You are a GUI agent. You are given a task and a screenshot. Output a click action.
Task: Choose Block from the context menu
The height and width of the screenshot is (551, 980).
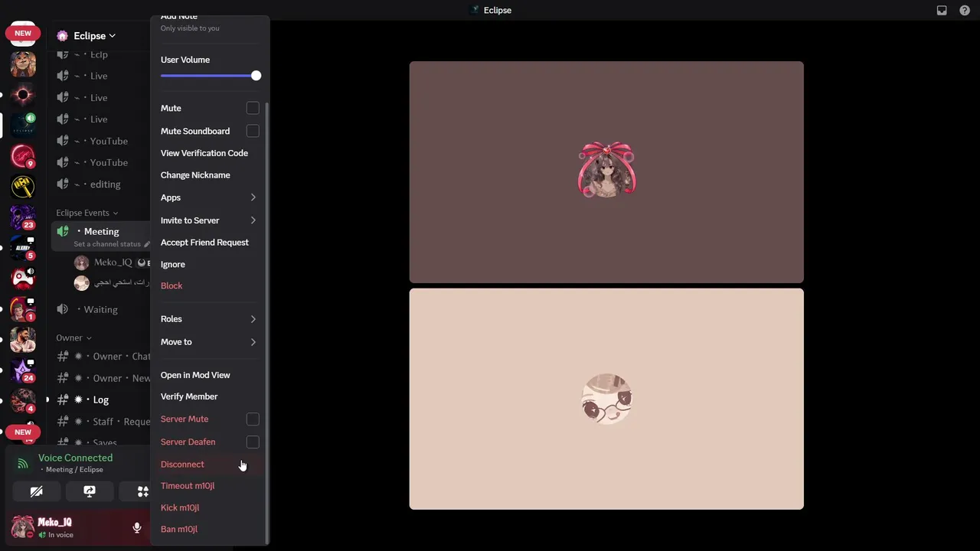click(209, 285)
